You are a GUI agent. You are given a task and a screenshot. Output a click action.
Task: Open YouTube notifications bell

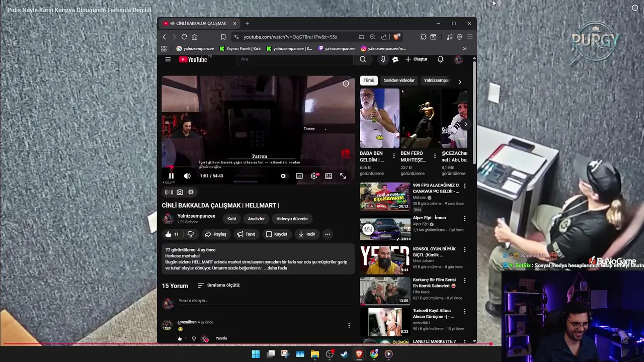[x=441, y=59]
